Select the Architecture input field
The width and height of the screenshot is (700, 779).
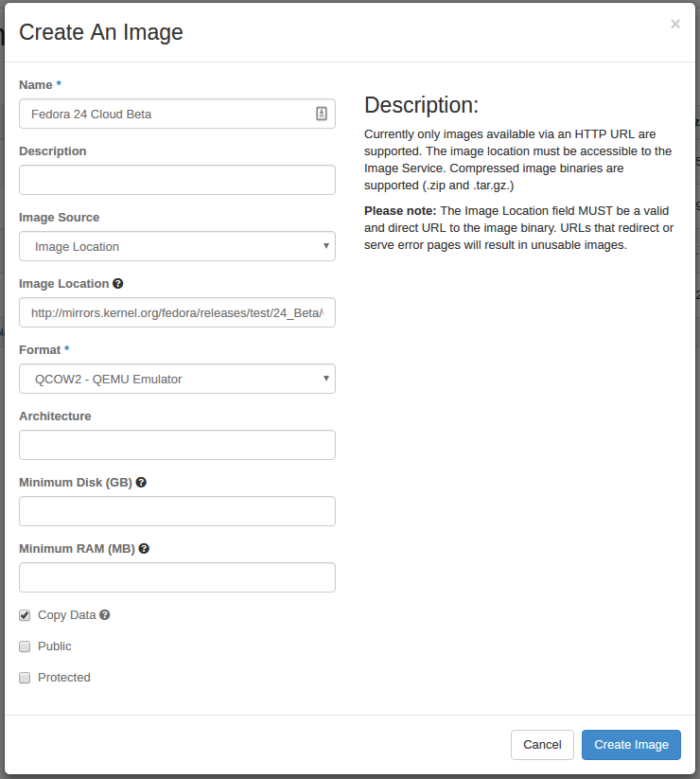coord(177,445)
